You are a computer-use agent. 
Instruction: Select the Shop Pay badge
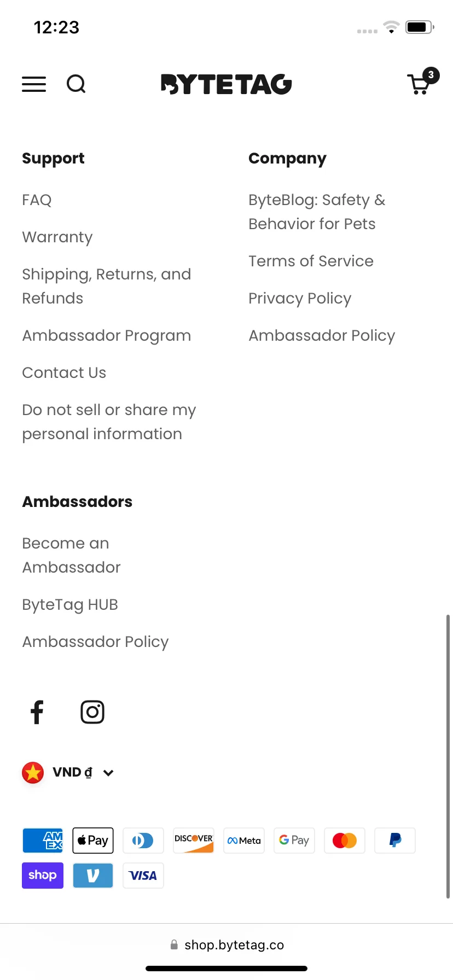(43, 876)
